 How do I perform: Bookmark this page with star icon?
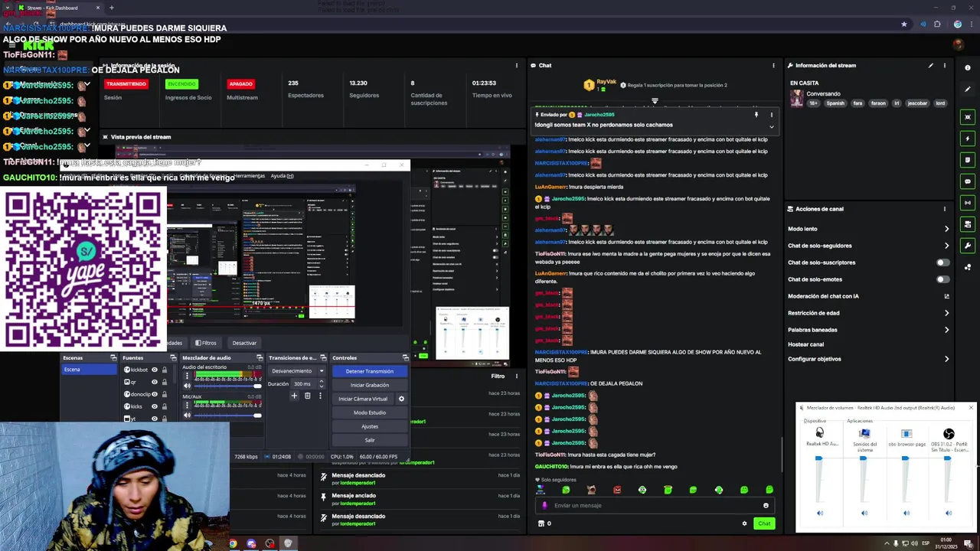coord(904,24)
